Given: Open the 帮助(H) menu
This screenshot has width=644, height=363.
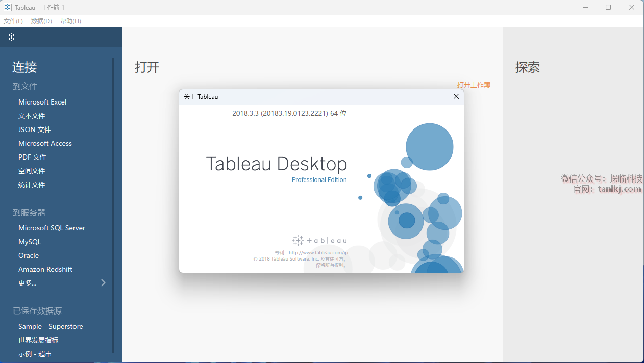Looking at the screenshot, I should [70, 21].
